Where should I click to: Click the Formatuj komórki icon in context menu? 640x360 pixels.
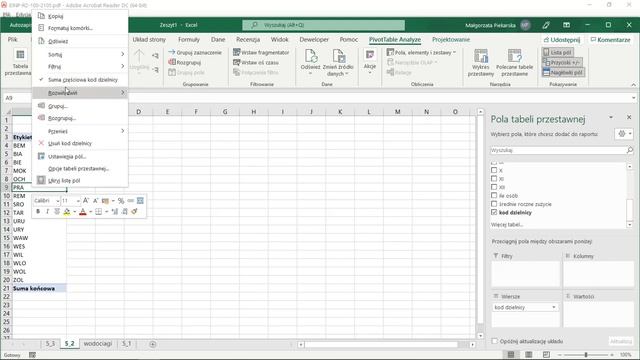pyautogui.click(x=41, y=28)
